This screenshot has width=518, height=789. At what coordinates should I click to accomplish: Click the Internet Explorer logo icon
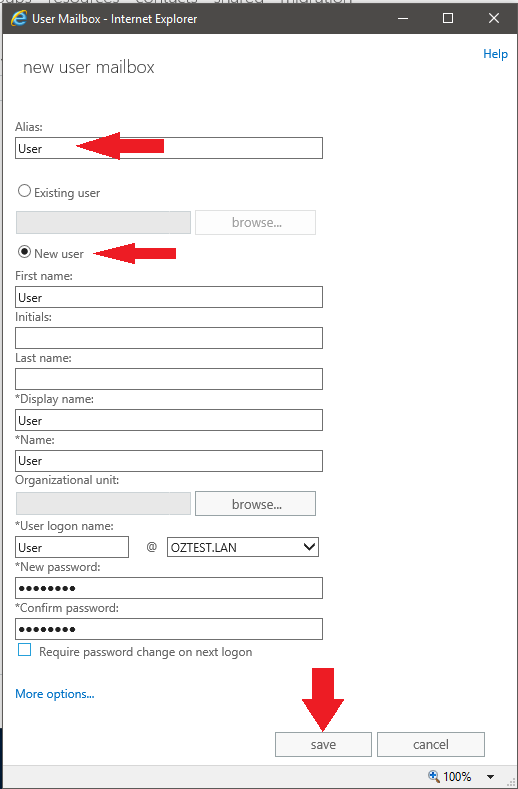click(19, 19)
